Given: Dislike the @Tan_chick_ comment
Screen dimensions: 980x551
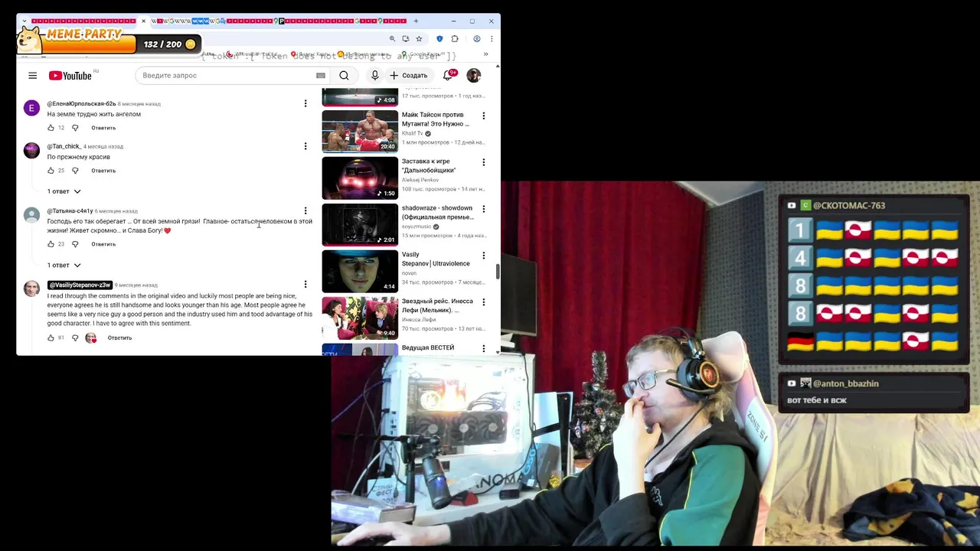Looking at the screenshot, I should click(x=75, y=171).
